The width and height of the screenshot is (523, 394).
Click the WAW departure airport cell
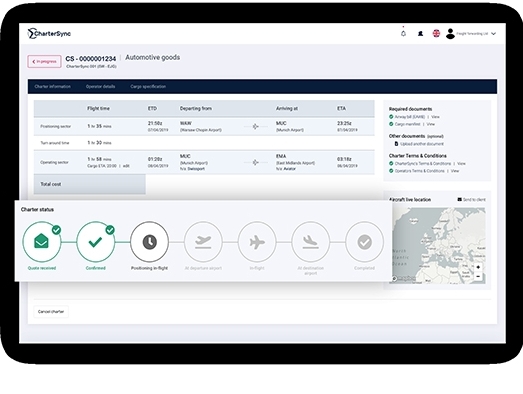click(x=201, y=126)
